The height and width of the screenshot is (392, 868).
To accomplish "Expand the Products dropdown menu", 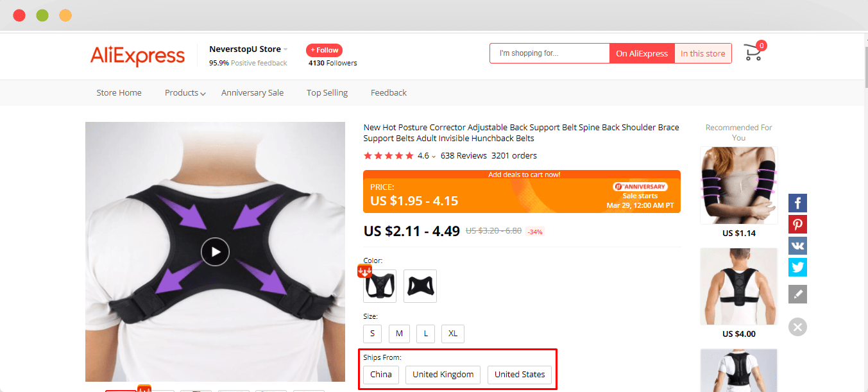I will point(185,93).
